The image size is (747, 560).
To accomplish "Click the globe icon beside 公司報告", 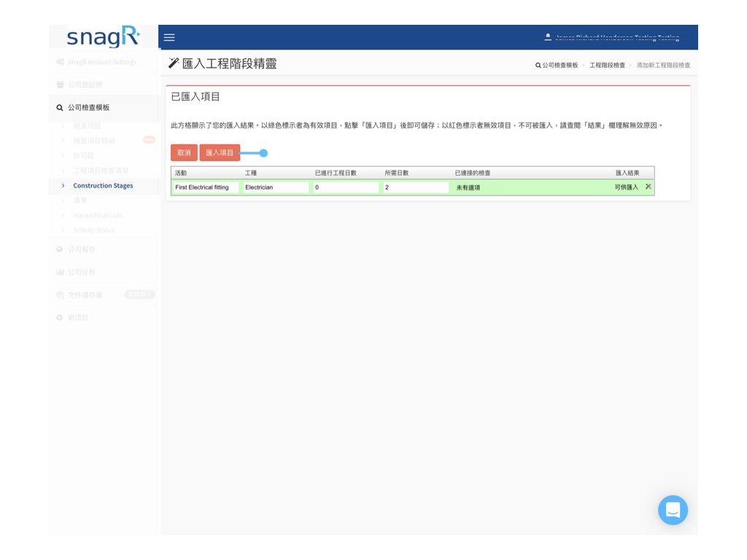I will [60, 249].
